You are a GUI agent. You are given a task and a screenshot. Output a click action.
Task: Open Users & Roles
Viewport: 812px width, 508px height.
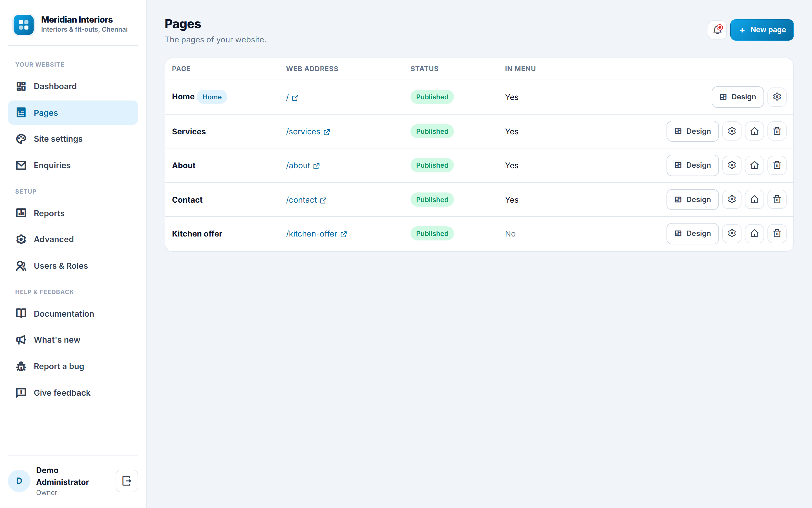(x=73, y=266)
